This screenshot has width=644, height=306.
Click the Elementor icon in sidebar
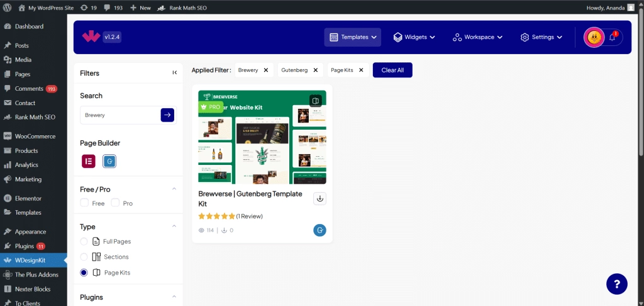click(x=7, y=198)
